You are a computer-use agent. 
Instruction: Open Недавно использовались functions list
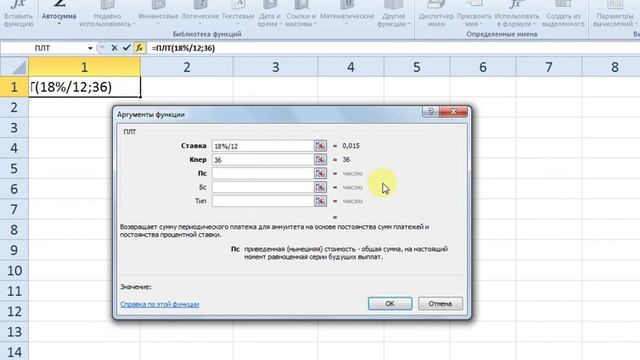tap(107, 13)
